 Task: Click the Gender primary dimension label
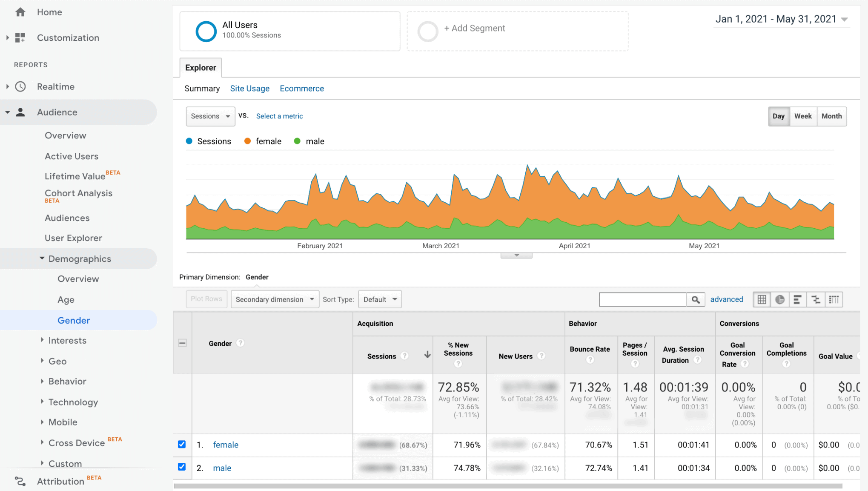click(x=257, y=277)
